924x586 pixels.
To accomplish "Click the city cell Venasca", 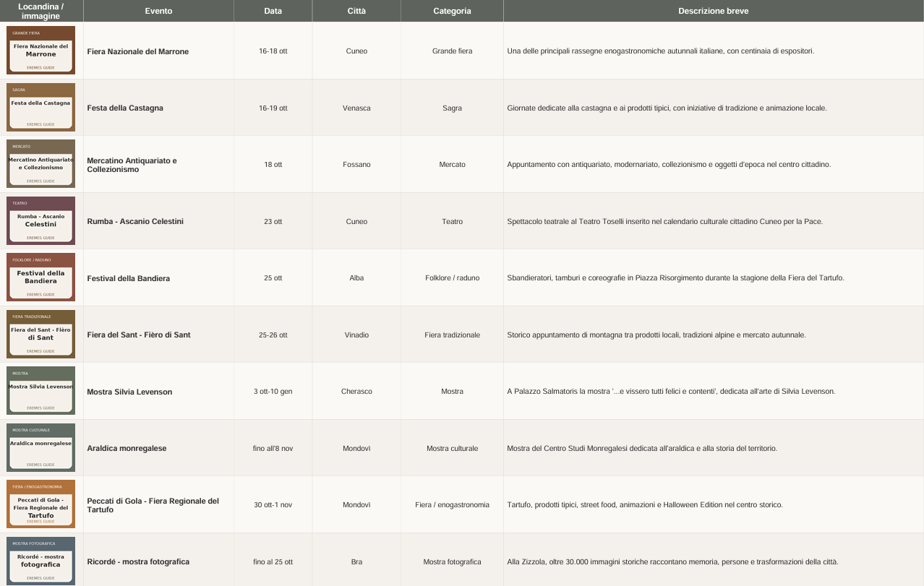I will pyautogui.click(x=356, y=108).
